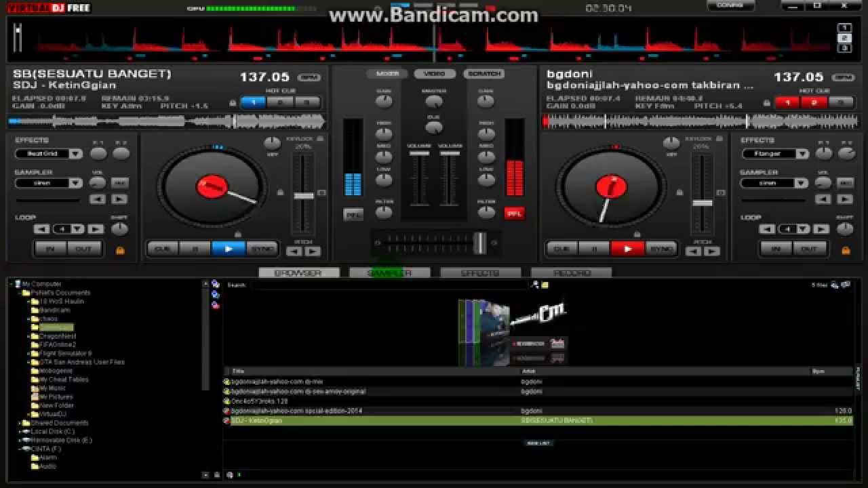Sync the right deck tempo
The width and height of the screenshot is (868, 488).
point(660,249)
